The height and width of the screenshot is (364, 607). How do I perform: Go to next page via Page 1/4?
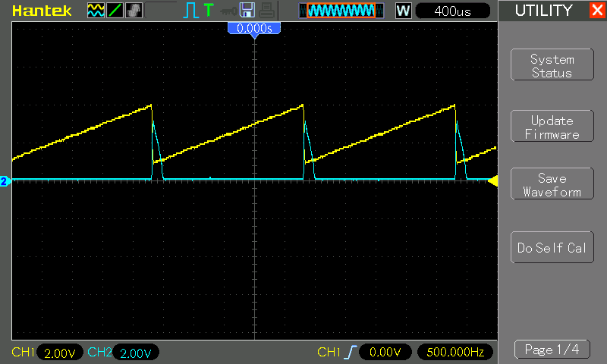click(x=552, y=350)
